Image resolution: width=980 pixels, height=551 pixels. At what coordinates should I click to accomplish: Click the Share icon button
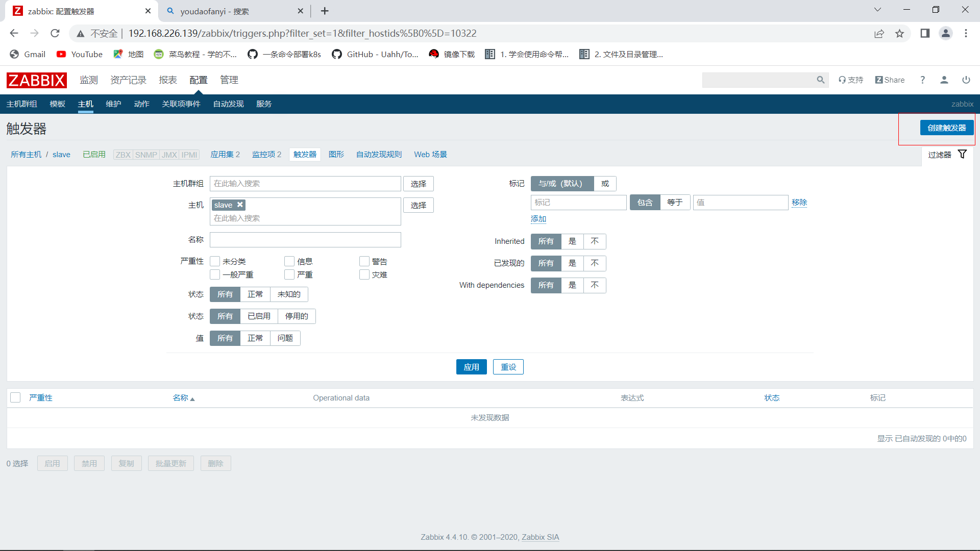[x=889, y=80]
